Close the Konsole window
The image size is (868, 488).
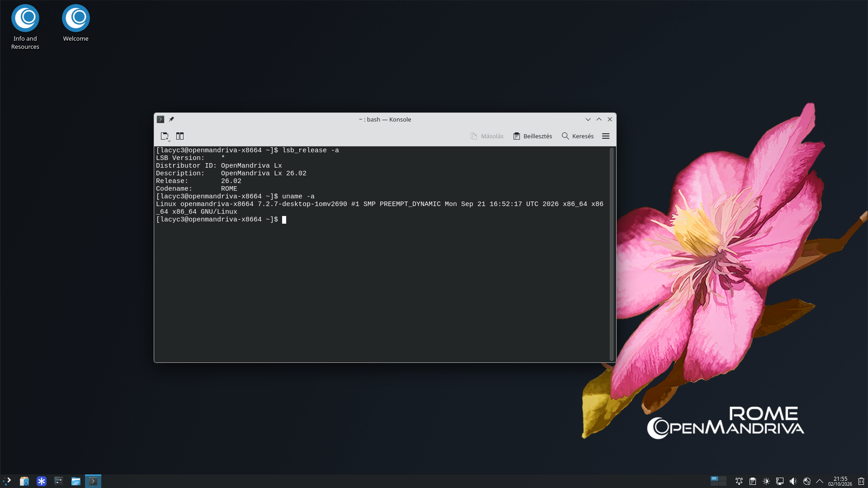tap(610, 119)
